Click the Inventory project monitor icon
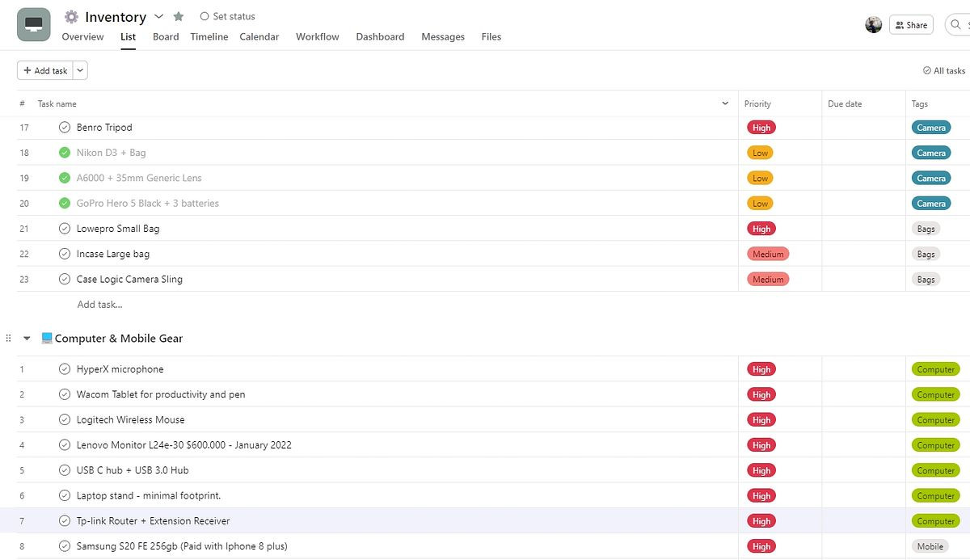Image resolution: width=970 pixels, height=560 pixels. pyautogui.click(x=34, y=25)
